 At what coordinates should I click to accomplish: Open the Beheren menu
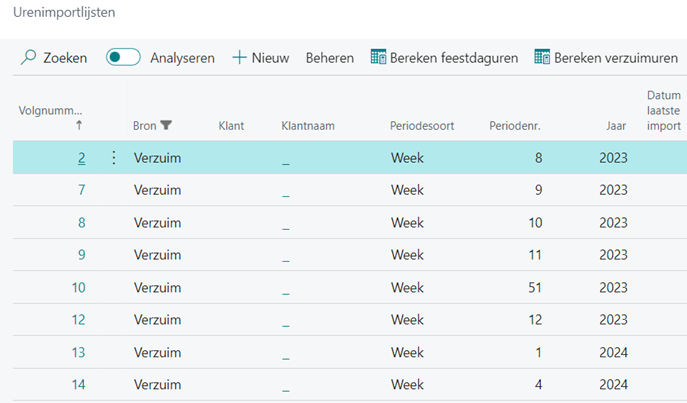(330, 58)
